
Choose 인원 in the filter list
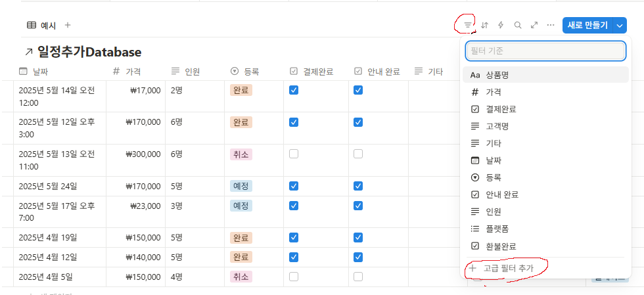(x=545, y=212)
